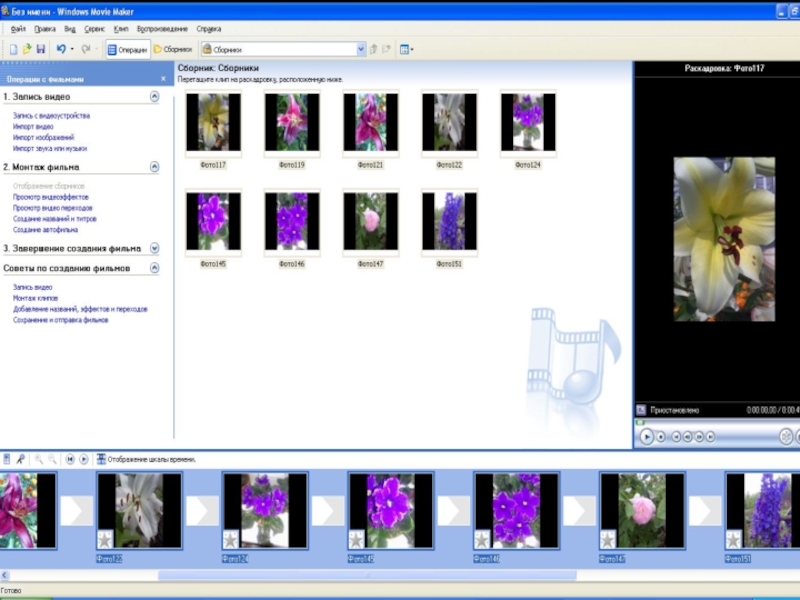
Task: Click the video effect star on clip Фото122
Action: coord(105,540)
